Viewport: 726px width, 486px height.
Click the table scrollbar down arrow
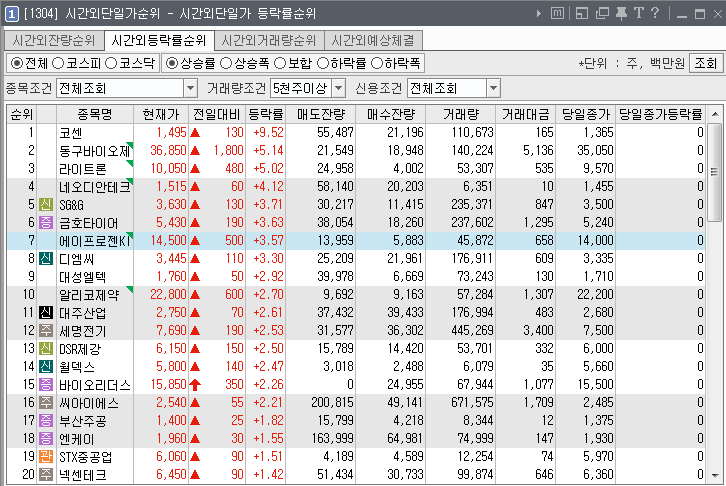tap(715, 476)
